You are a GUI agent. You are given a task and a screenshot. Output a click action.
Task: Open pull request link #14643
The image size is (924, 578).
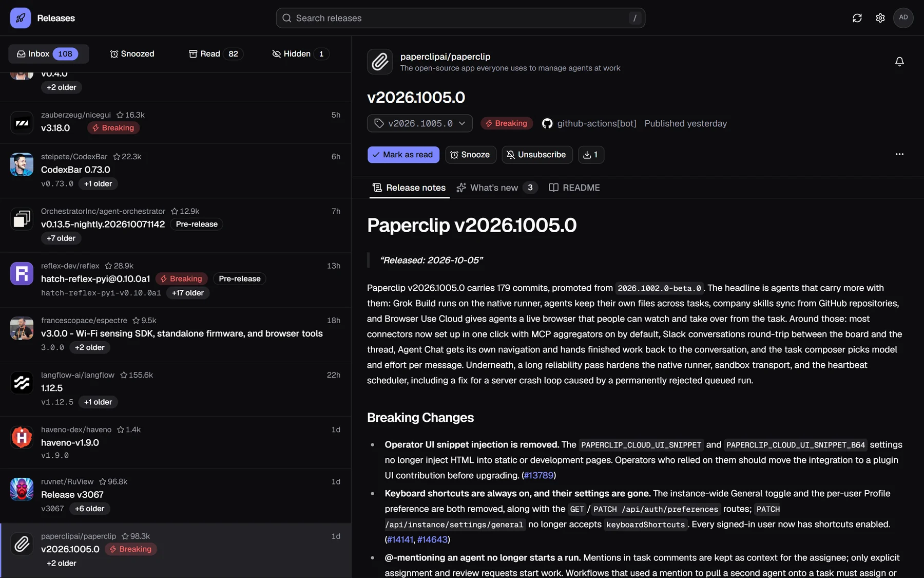pos(432,540)
